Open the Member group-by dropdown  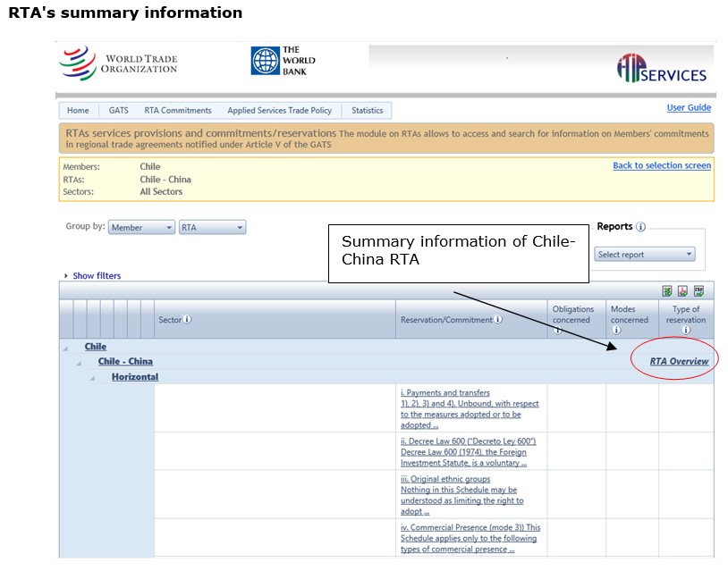(141, 227)
